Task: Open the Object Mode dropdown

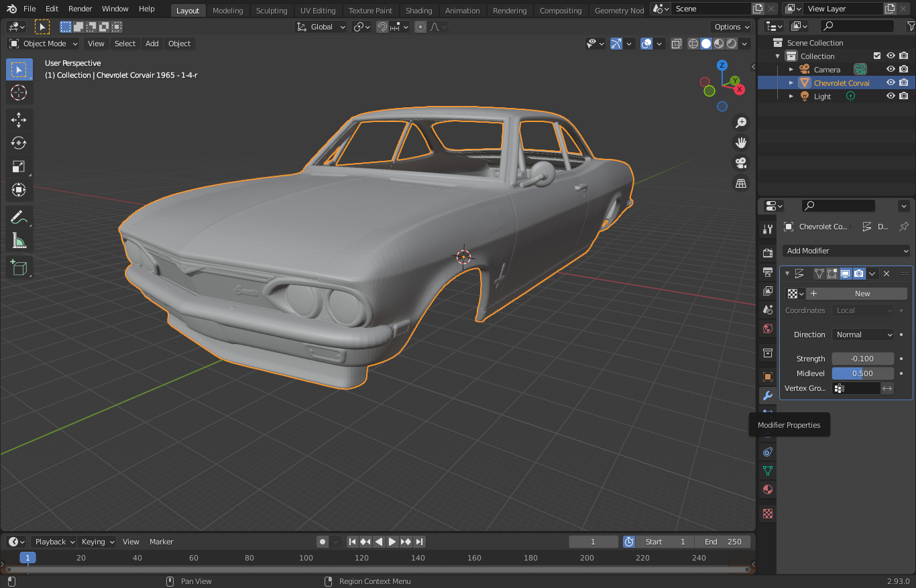Action: 44,44
